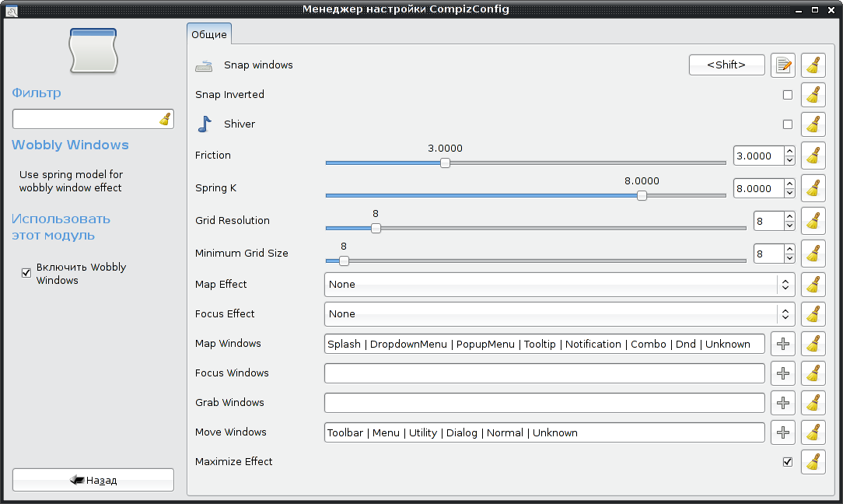This screenshot has width=843, height=504.
Task: Reset Focus Effect broom icon
Action: coord(813,314)
